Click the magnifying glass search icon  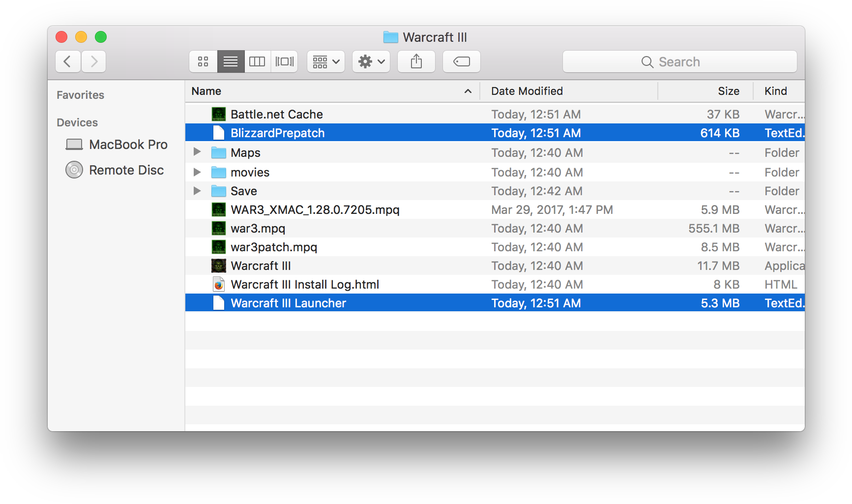pyautogui.click(x=647, y=62)
